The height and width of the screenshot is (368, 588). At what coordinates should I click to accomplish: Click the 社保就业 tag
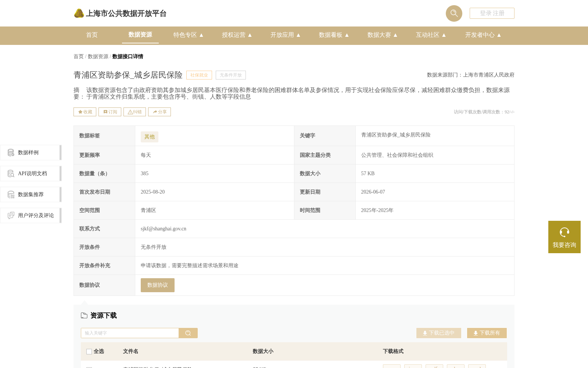pyautogui.click(x=199, y=75)
